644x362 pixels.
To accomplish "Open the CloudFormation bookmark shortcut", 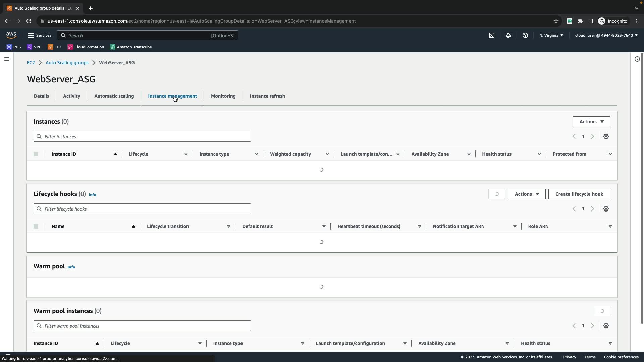I will tap(86, 47).
